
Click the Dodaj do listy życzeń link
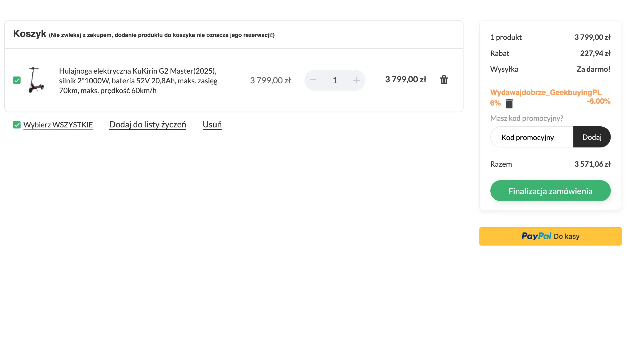[148, 125]
